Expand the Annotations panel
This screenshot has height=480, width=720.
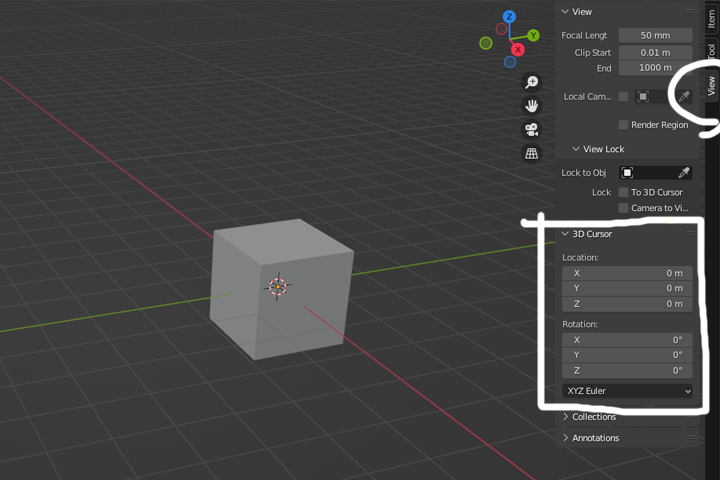565,438
